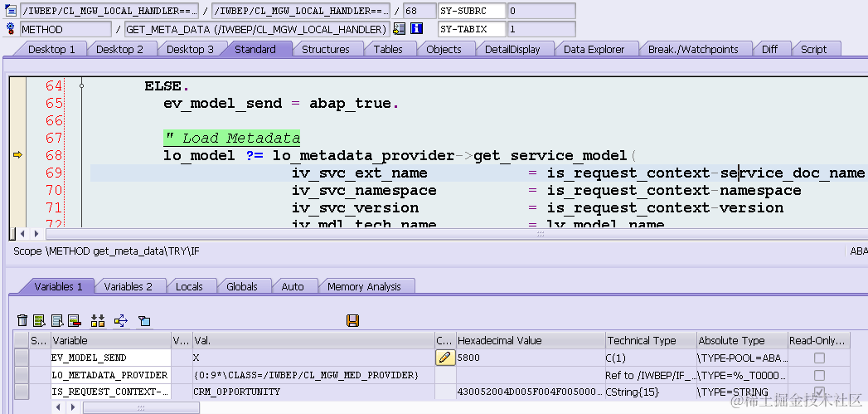Select the Variables 1 tab
The image size is (868, 414).
tap(58, 286)
